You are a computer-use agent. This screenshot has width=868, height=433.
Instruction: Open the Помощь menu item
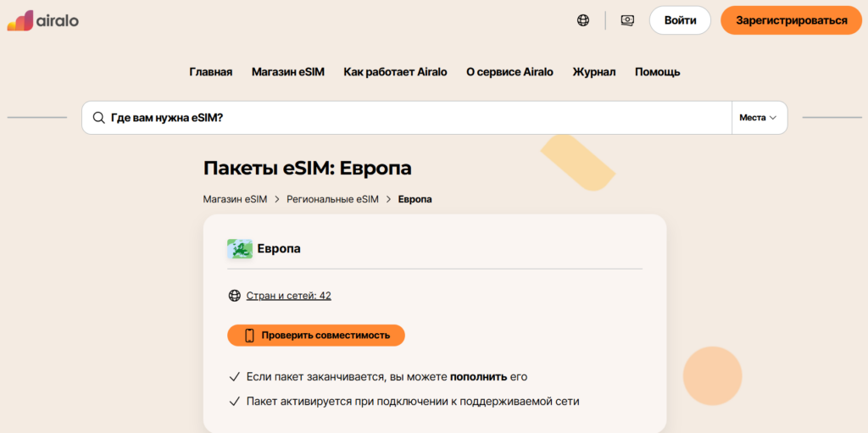pos(658,72)
